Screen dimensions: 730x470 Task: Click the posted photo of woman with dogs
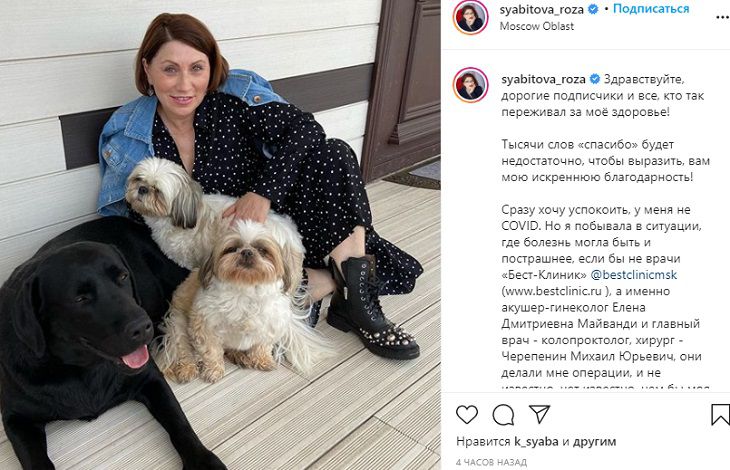point(220,235)
